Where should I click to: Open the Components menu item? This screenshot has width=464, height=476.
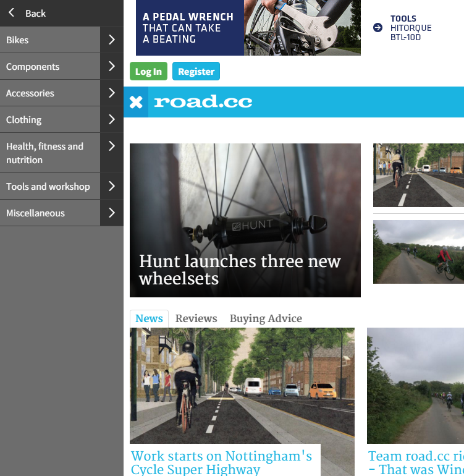50,67
